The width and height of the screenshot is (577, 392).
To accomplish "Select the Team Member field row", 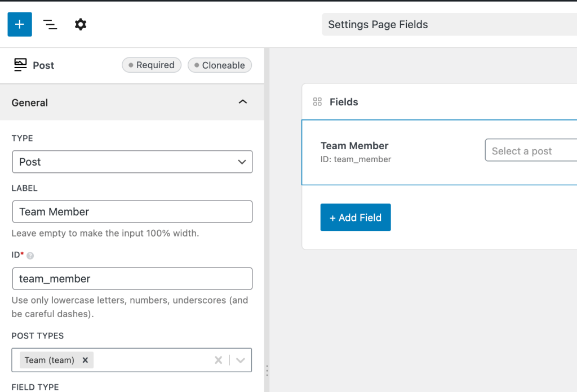I will (x=394, y=152).
